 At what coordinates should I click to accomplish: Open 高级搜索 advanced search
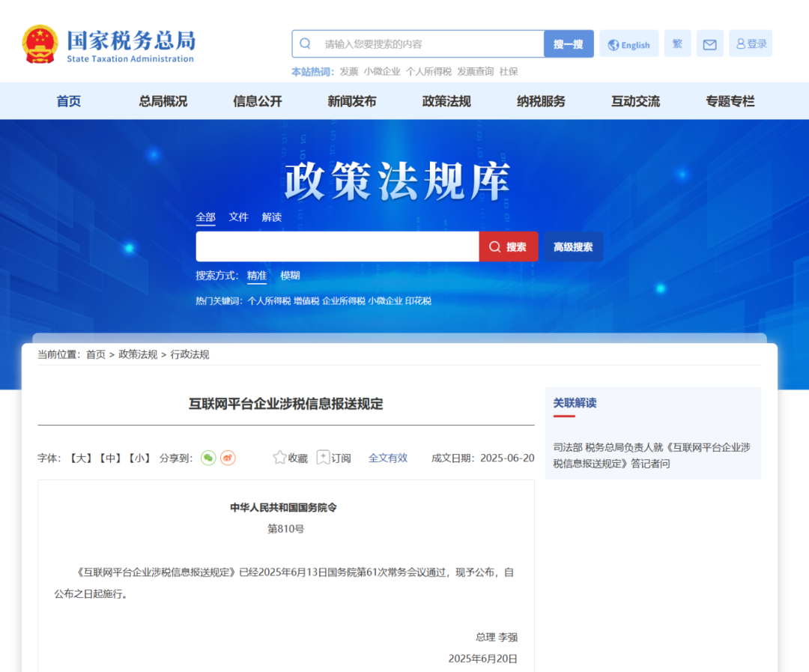point(573,246)
